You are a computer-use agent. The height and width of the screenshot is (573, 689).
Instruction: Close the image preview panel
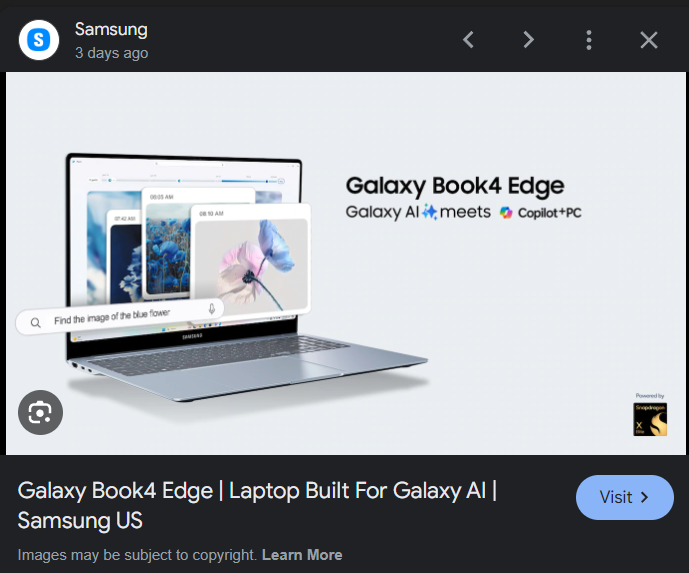click(x=649, y=40)
